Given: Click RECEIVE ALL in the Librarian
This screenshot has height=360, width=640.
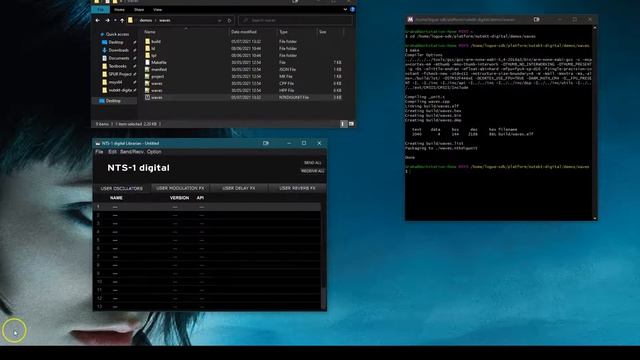Looking at the screenshot, I should tap(313, 171).
